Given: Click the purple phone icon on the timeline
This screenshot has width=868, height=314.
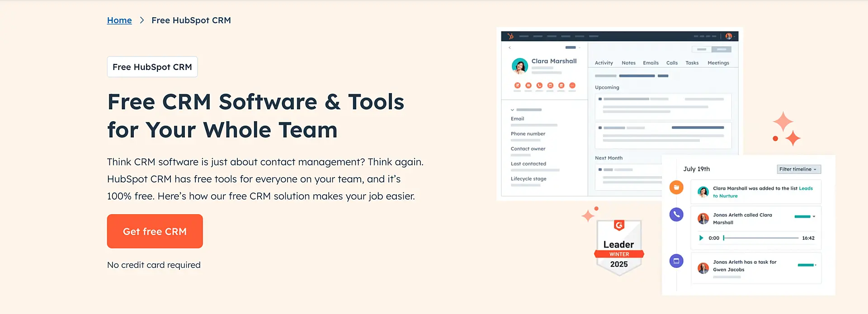Looking at the screenshot, I should tap(676, 214).
